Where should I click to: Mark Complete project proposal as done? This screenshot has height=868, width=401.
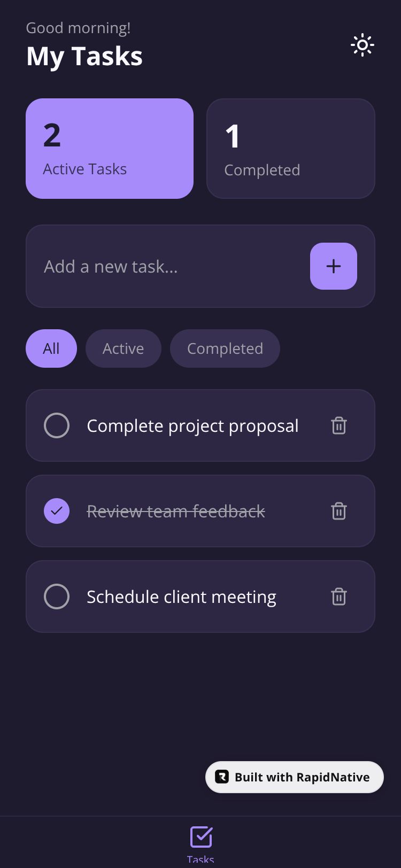tap(57, 426)
